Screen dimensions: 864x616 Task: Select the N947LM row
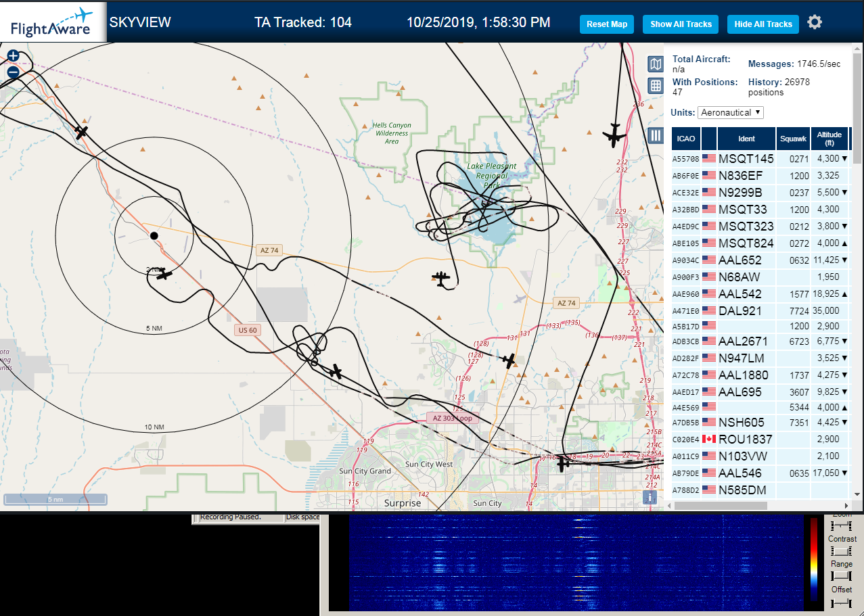coord(760,358)
